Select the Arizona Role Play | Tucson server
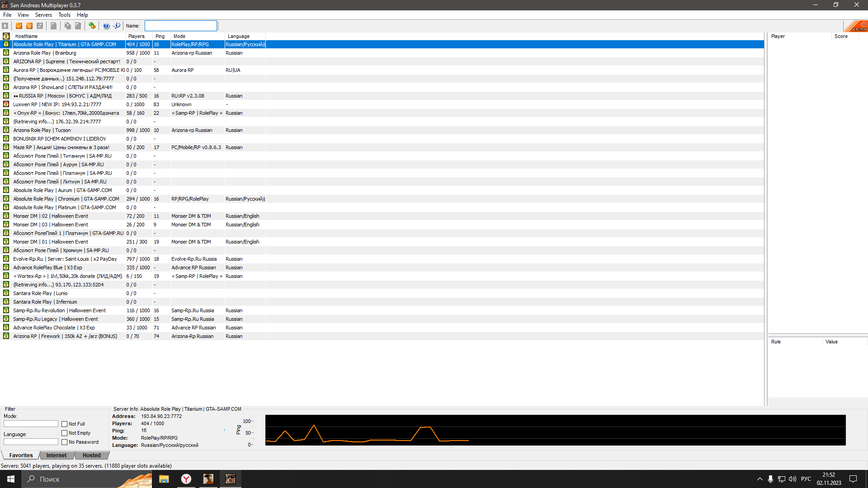 pos(382,130)
